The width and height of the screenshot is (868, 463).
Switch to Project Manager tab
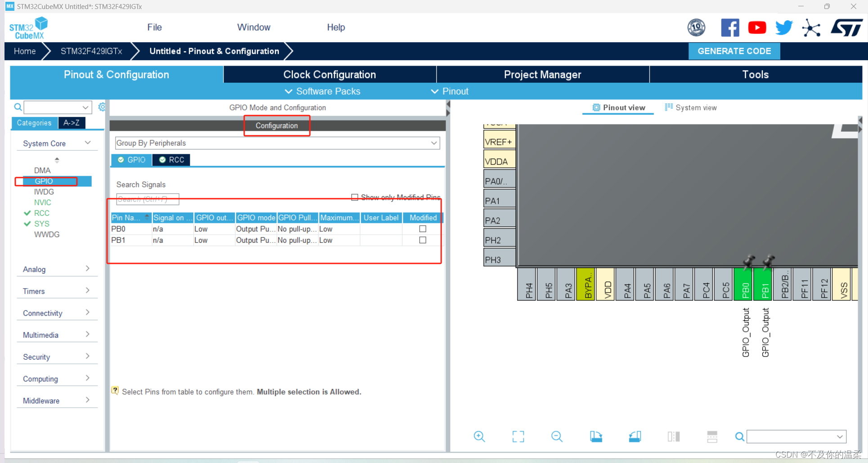pyautogui.click(x=542, y=75)
